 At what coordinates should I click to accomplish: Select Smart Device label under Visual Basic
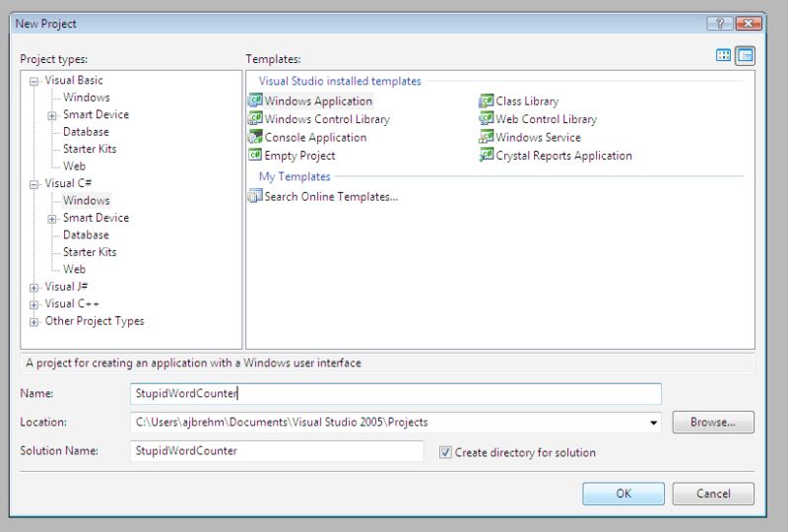[x=96, y=114]
